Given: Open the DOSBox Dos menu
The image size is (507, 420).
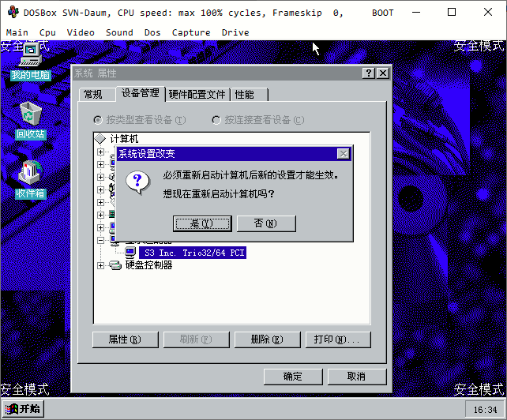Looking at the screenshot, I should (152, 32).
